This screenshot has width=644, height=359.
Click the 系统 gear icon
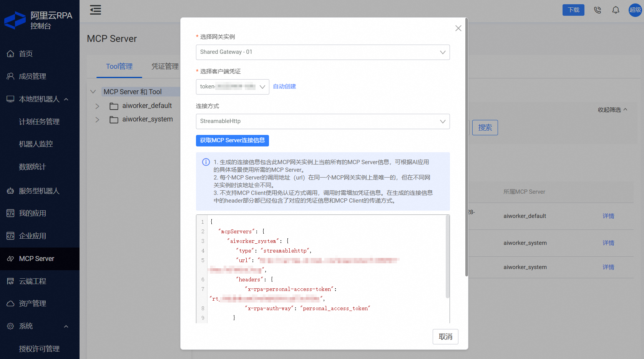10,326
